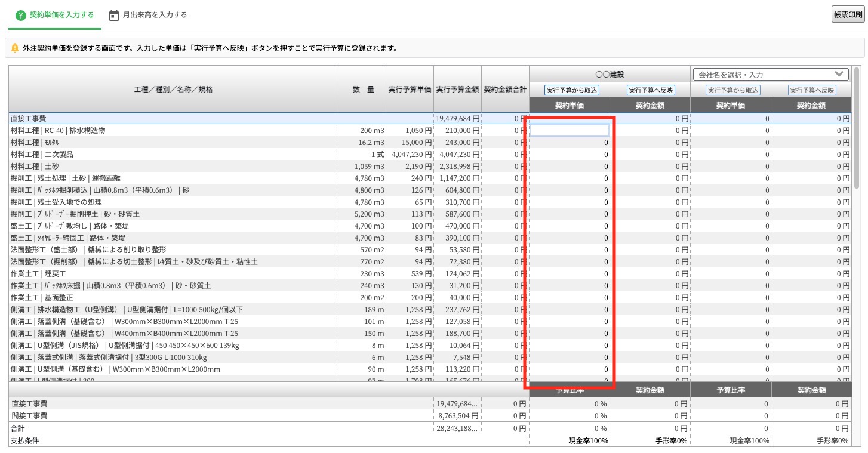Select the 直接工事費 header row
This screenshot has width=868, height=453.
(269, 118)
